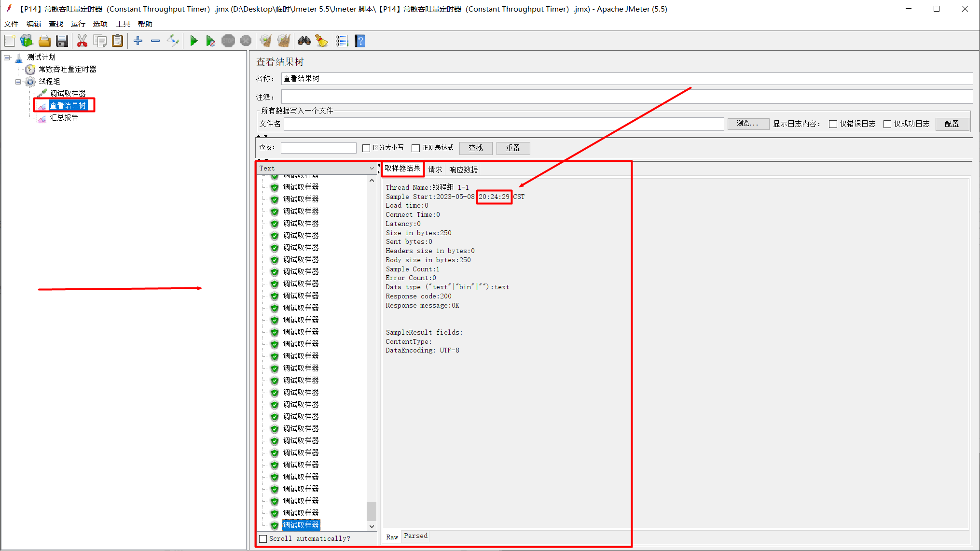Viewport: 980px width, 551px height.
Task: Clear all results with double broom icon
Action: coord(284,41)
